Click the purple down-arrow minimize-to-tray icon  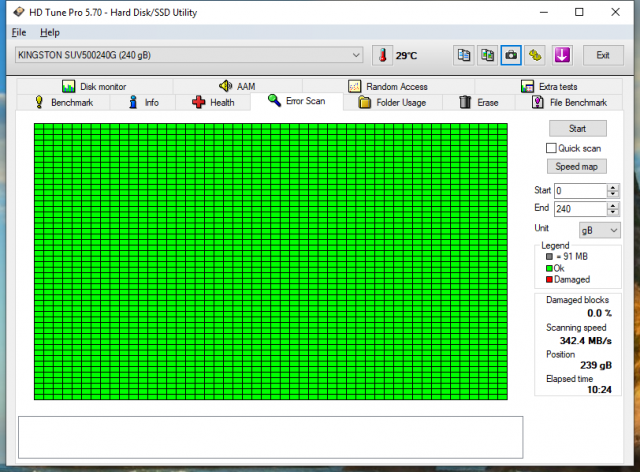pyautogui.click(x=562, y=55)
